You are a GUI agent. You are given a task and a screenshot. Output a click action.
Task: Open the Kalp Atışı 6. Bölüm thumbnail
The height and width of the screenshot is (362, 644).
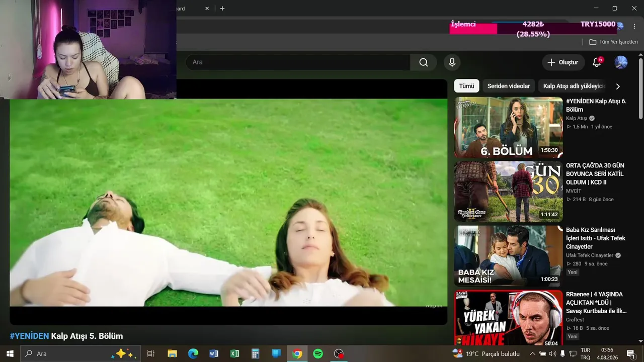508,127
